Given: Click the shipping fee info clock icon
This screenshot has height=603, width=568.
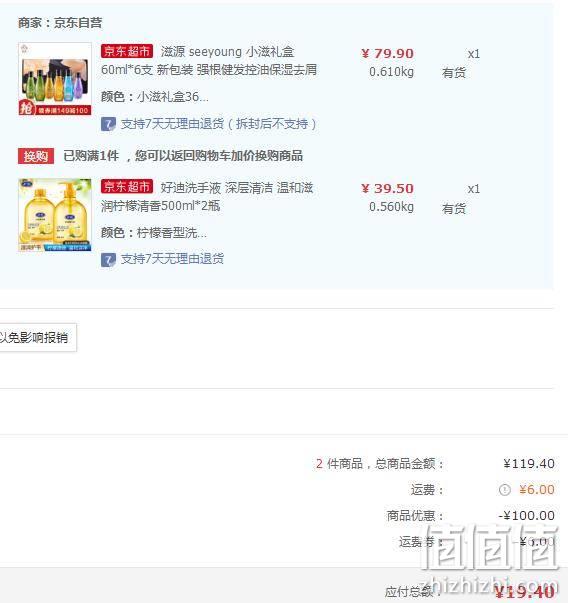Looking at the screenshot, I should point(505,490).
